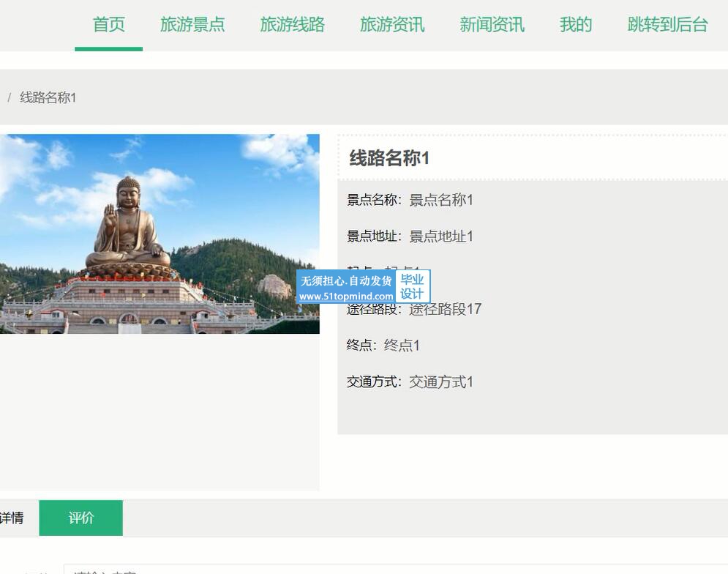Select the value 景点名称1
Screen dimensions: 728x574
[441, 200]
